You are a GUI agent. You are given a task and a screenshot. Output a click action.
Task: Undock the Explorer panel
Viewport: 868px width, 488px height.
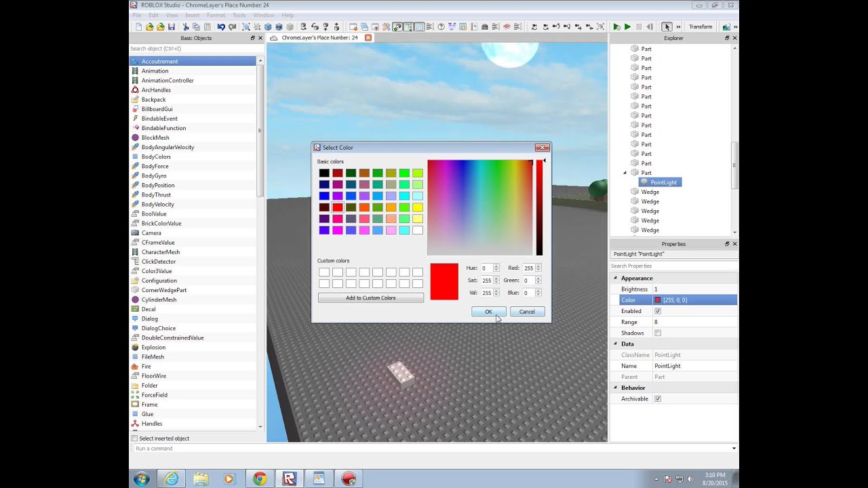727,38
